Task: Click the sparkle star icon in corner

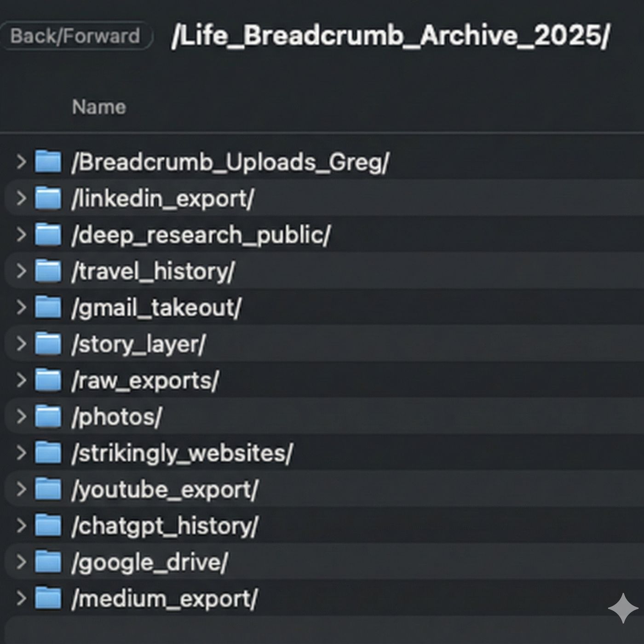Action: coord(623,608)
